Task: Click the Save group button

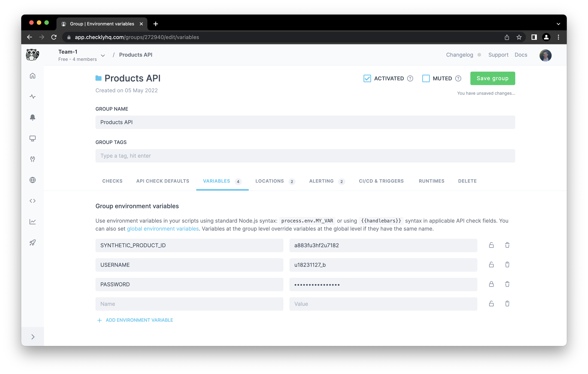Action: (x=492, y=78)
